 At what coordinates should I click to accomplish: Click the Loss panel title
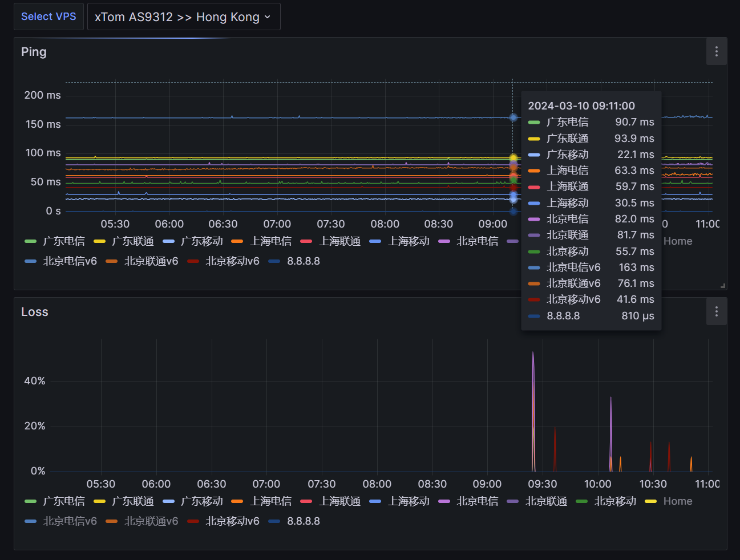pos(35,312)
